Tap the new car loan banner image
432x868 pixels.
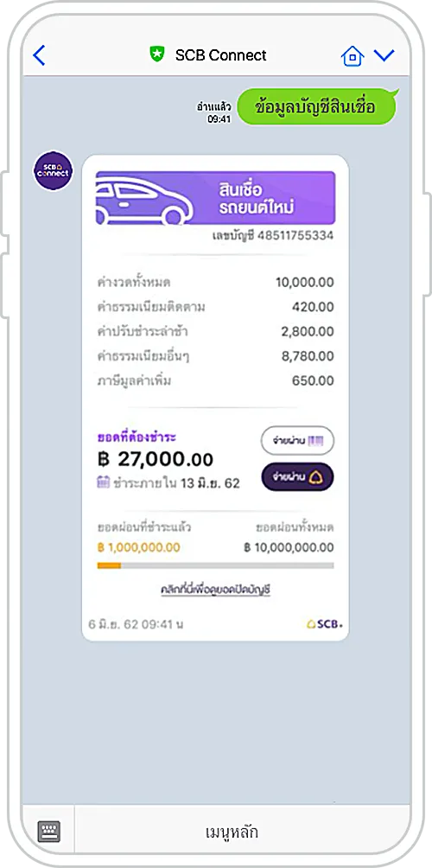click(216, 198)
